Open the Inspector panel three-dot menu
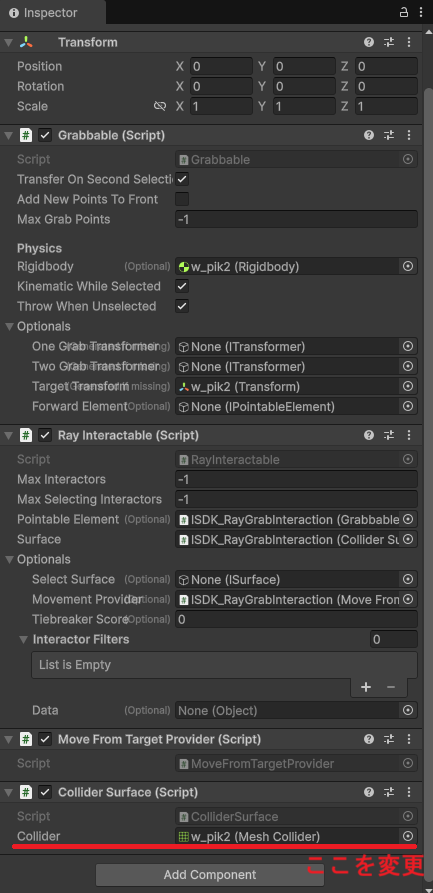This screenshot has width=433, height=893. [x=420, y=12]
